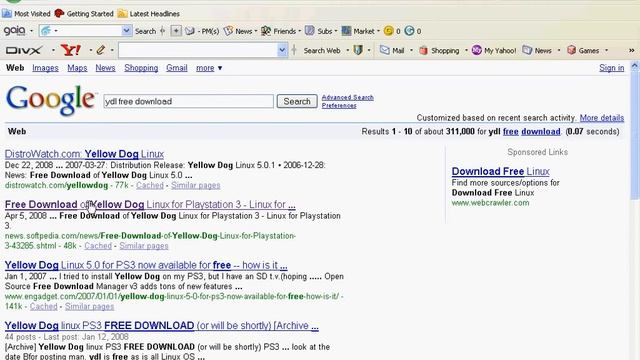Open Yahoo News from the toolbar
This screenshot has height=360, width=640.
click(x=537, y=51)
